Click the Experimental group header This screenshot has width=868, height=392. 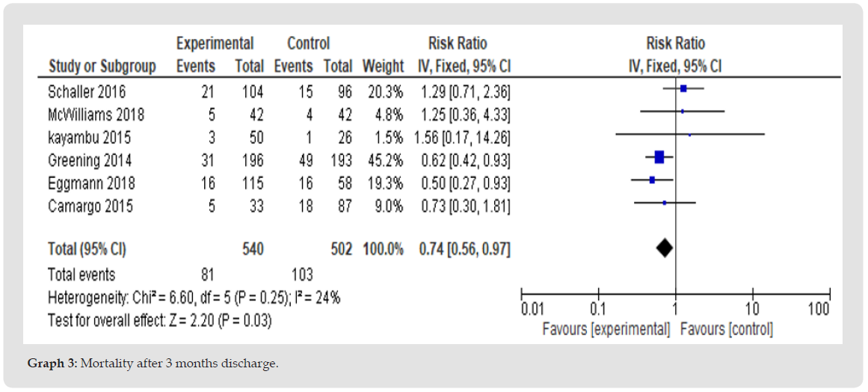[x=215, y=43]
